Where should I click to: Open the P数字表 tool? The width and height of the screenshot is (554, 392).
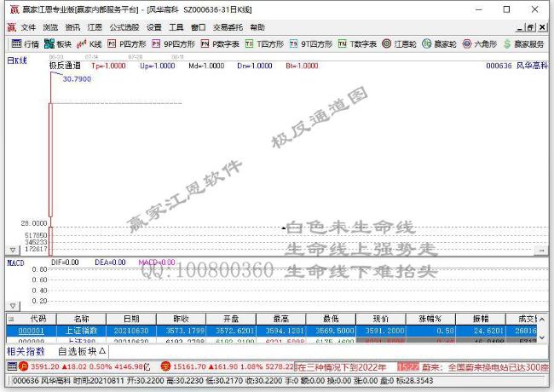click(220, 43)
